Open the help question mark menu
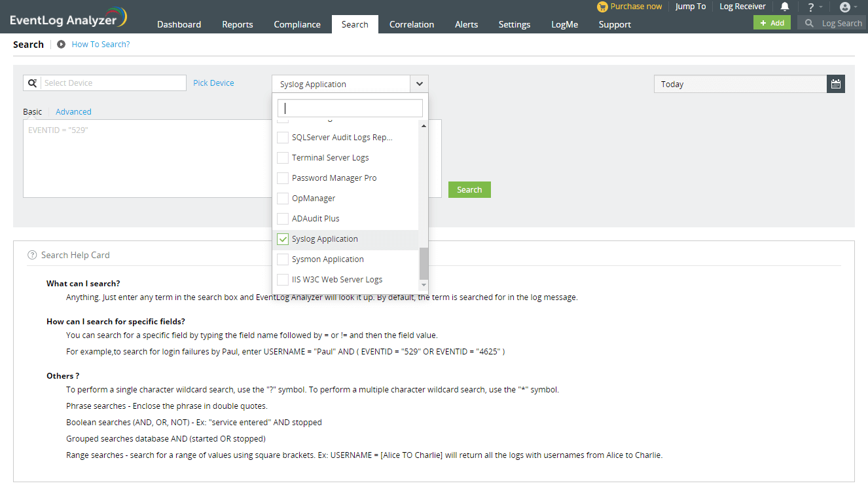868x494 pixels. click(812, 7)
